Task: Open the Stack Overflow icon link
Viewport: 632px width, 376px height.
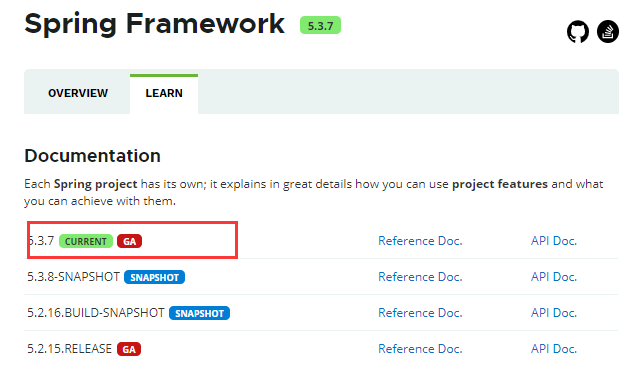Action: click(607, 31)
